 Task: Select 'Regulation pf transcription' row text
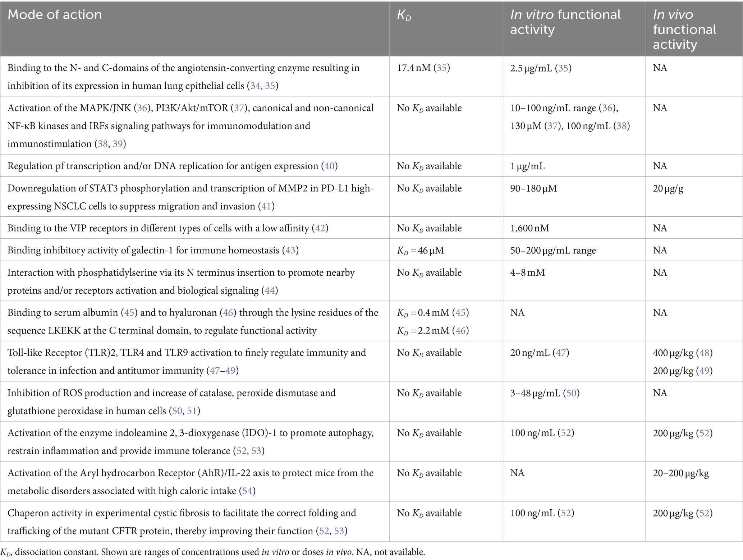coord(173,166)
